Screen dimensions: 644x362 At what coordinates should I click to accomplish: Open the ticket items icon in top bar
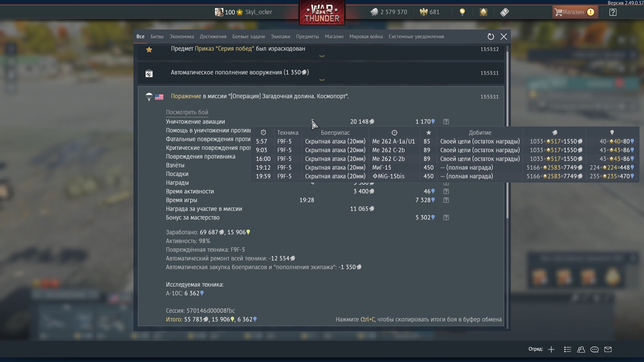[504, 12]
